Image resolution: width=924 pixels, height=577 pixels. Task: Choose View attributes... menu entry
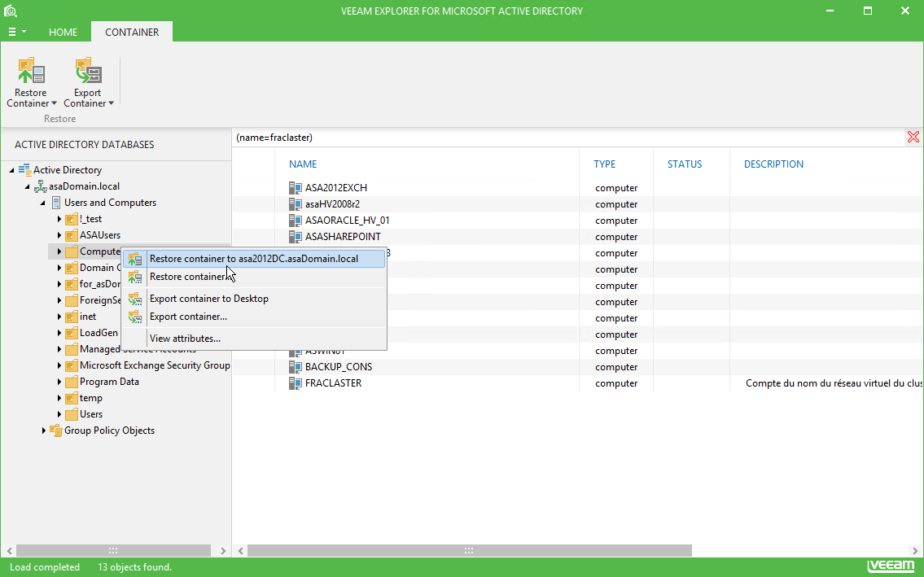tap(255, 339)
